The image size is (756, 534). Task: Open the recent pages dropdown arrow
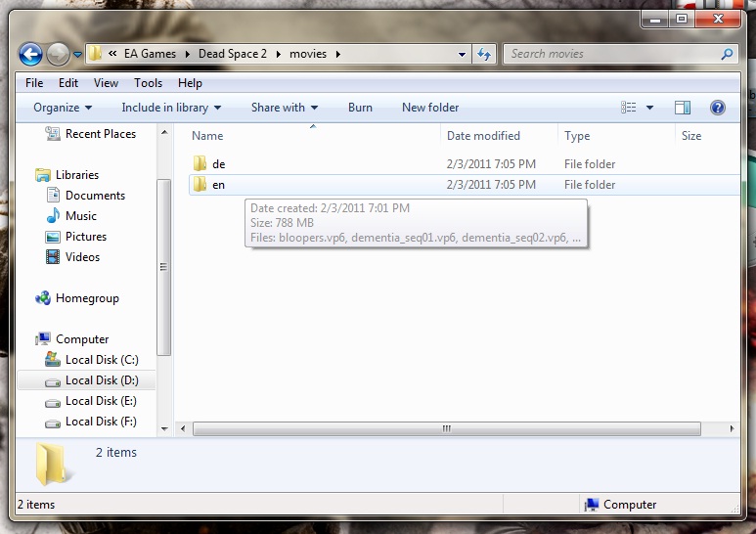click(x=77, y=55)
